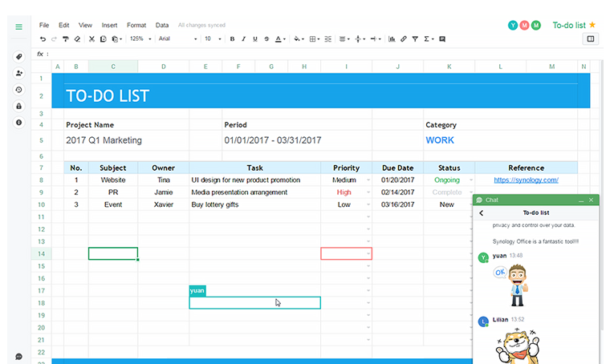Viewport: 610px width, 364px height.
Task: Toggle the star favorite for To-do list
Action: (x=592, y=25)
